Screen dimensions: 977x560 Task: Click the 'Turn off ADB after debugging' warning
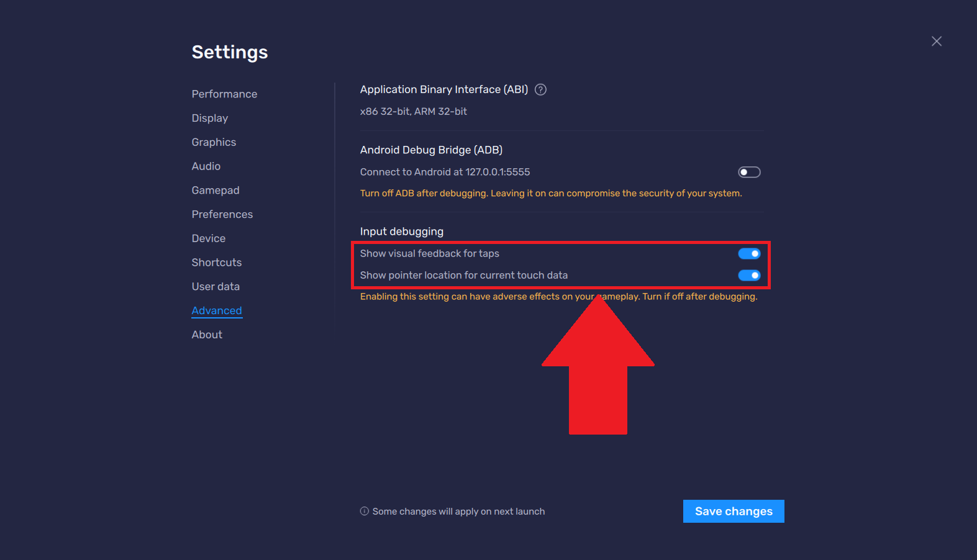pos(551,193)
